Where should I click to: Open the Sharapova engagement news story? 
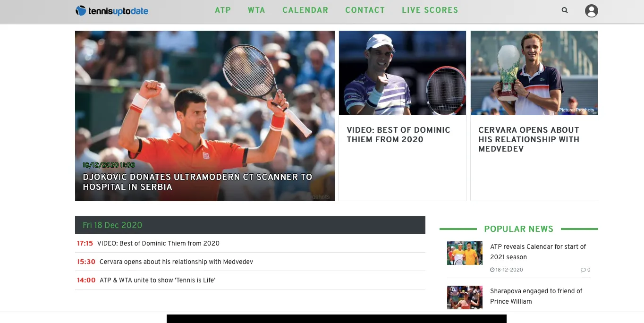coord(536,296)
